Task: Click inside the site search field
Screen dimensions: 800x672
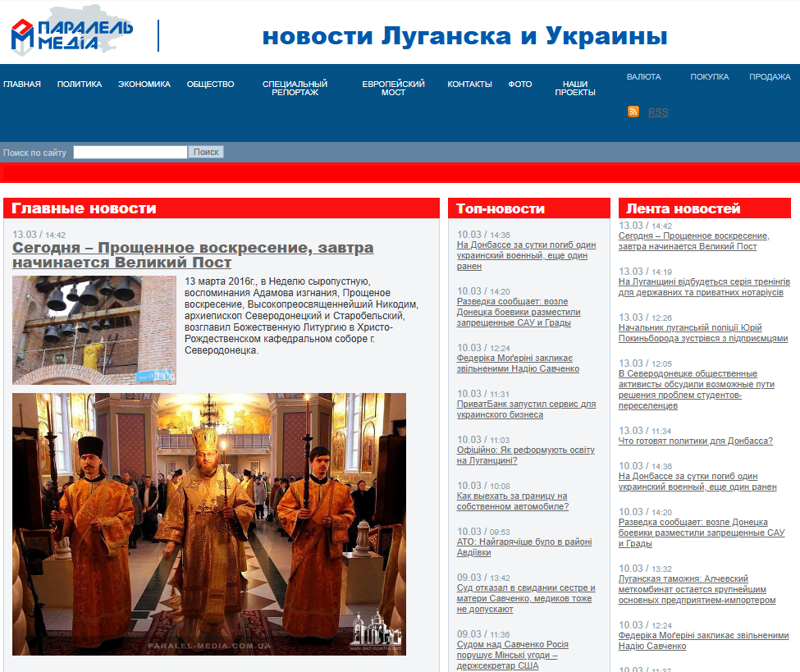Action: point(130,152)
